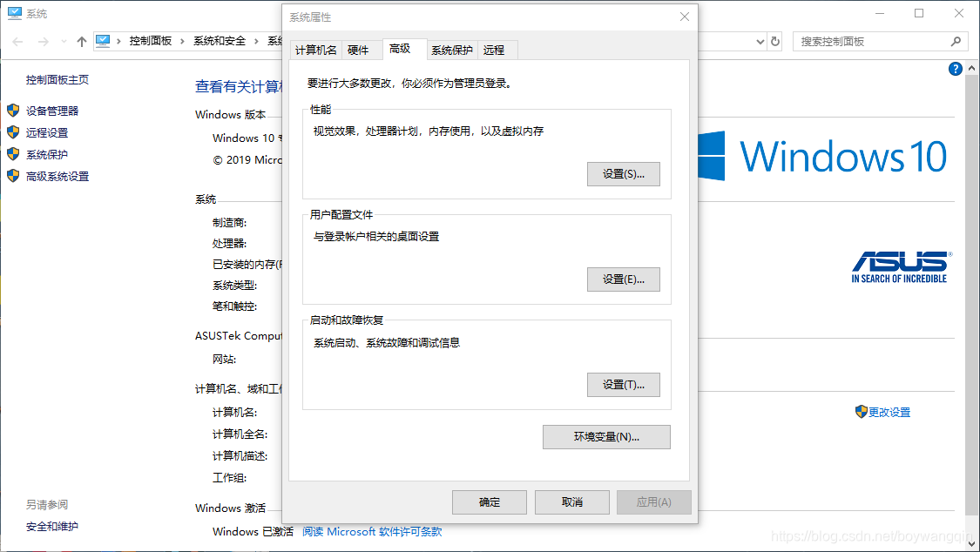The width and height of the screenshot is (980, 552).
Task: Expand chevron after 控制面板 breadcrumb
Action: click(183, 41)
